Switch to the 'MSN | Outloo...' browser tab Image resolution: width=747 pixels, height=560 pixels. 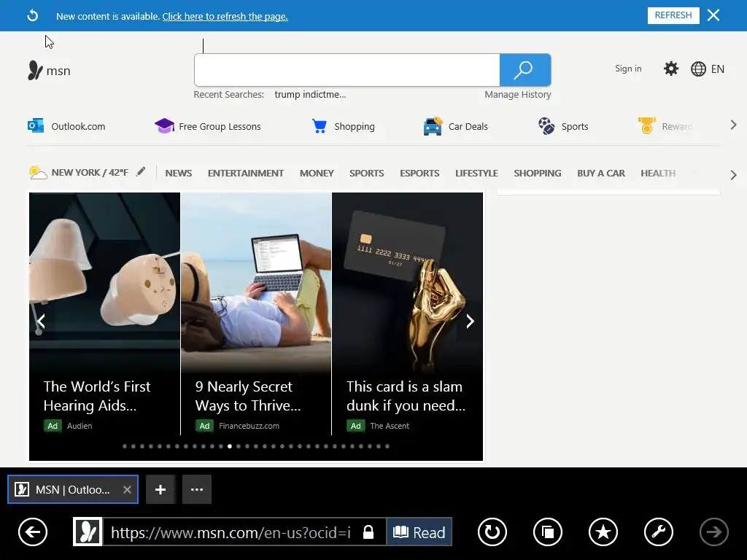pyautogui.click(x=73, y=489)
